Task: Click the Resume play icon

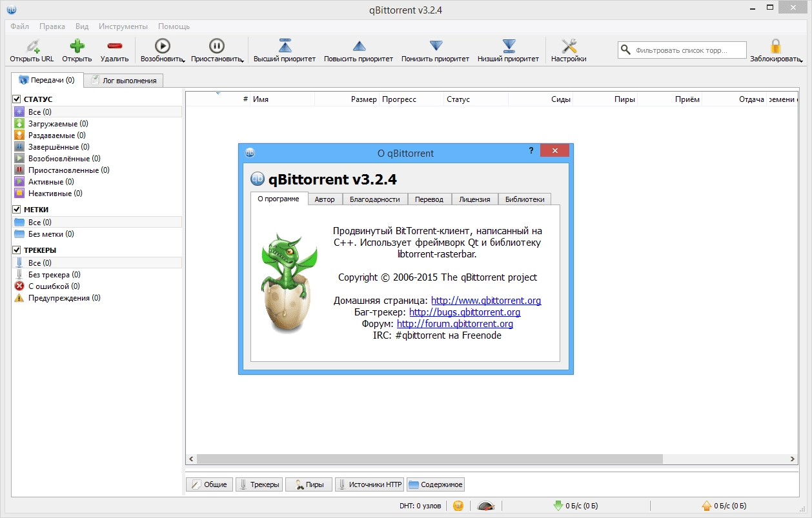Action: (x=162, y=46)
